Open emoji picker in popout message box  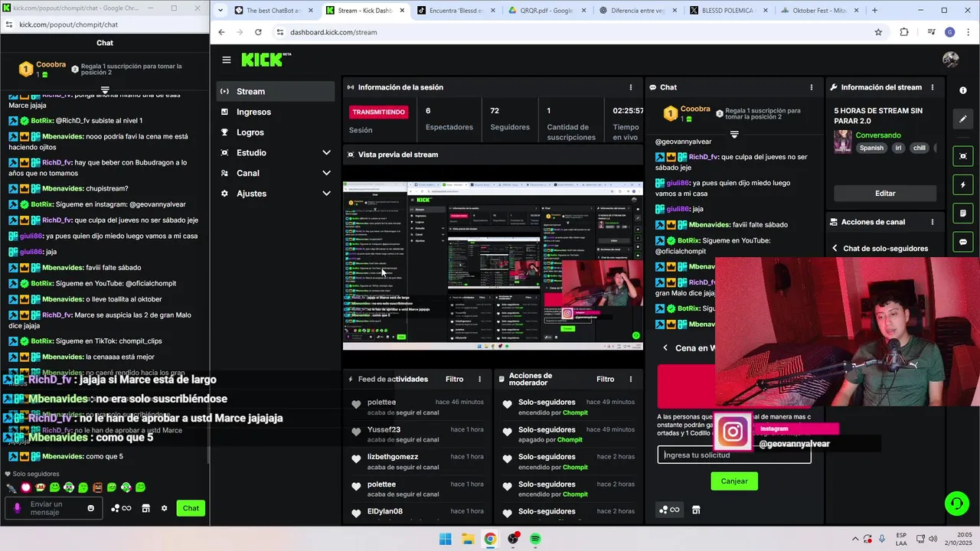point(91,508)
